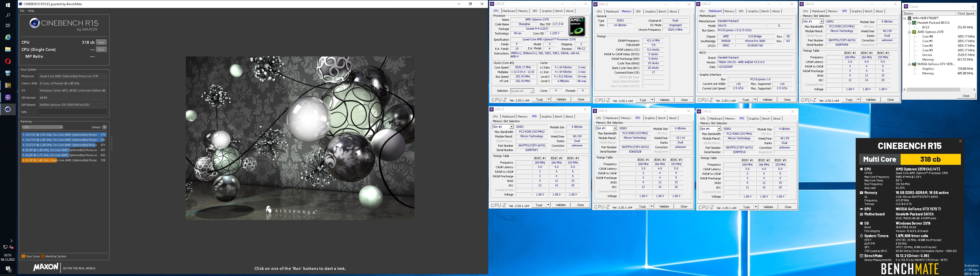980x276 pixels.
Task: Click CPU icon in BenchMate overlay
Action: 861,169
